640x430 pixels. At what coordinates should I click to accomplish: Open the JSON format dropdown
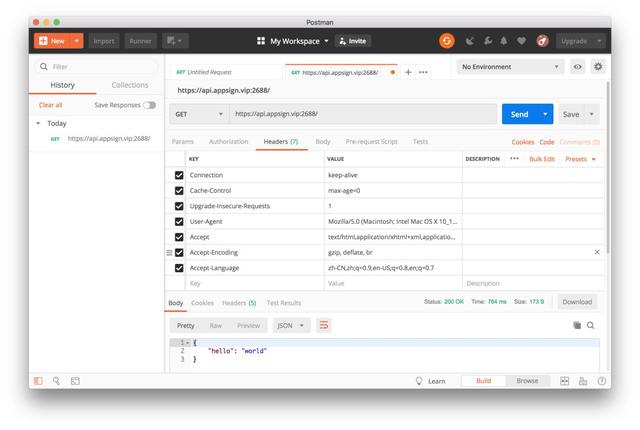[x=291, y=325]
